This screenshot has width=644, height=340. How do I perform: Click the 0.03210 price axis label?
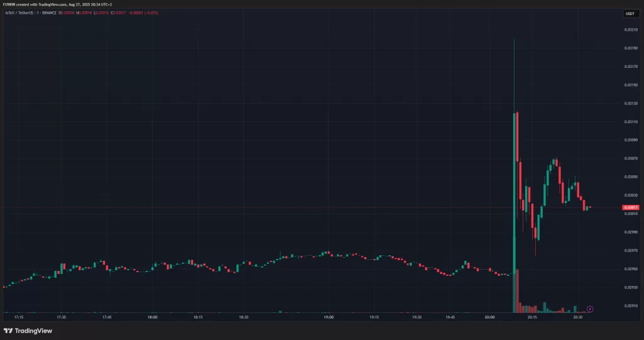630,30
